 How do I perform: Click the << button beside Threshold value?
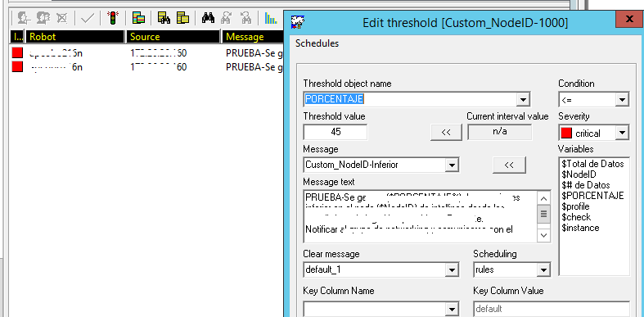click(x=446, y=132)
